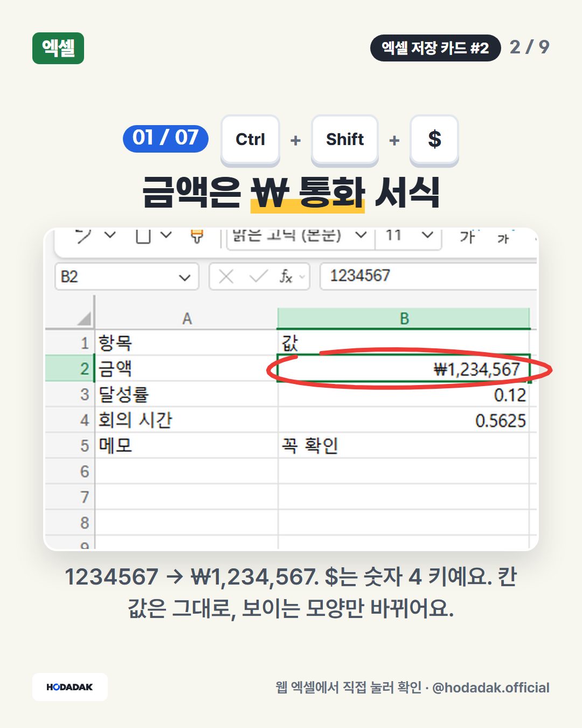Click cell A2 labeled 금액

(x=186, y=369)
